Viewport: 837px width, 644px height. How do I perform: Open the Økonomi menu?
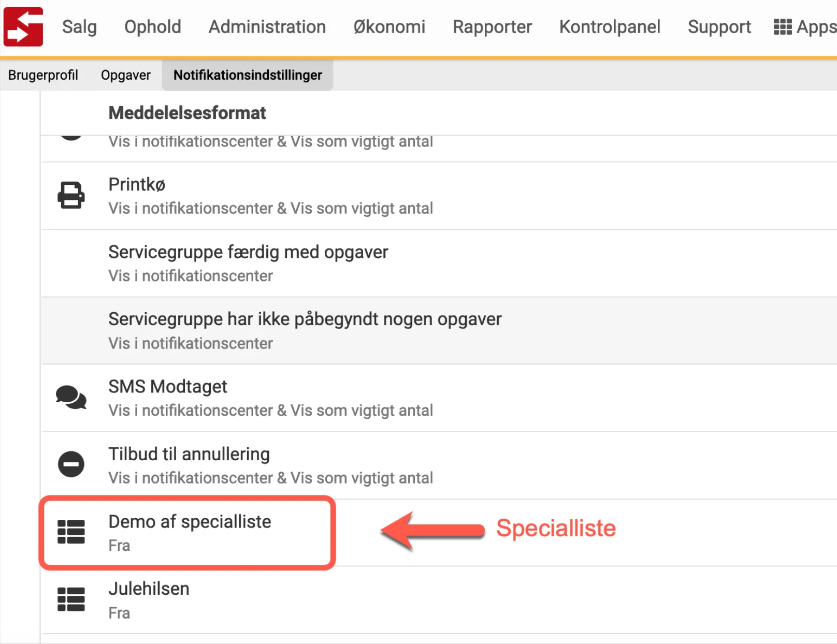point(389,27)
